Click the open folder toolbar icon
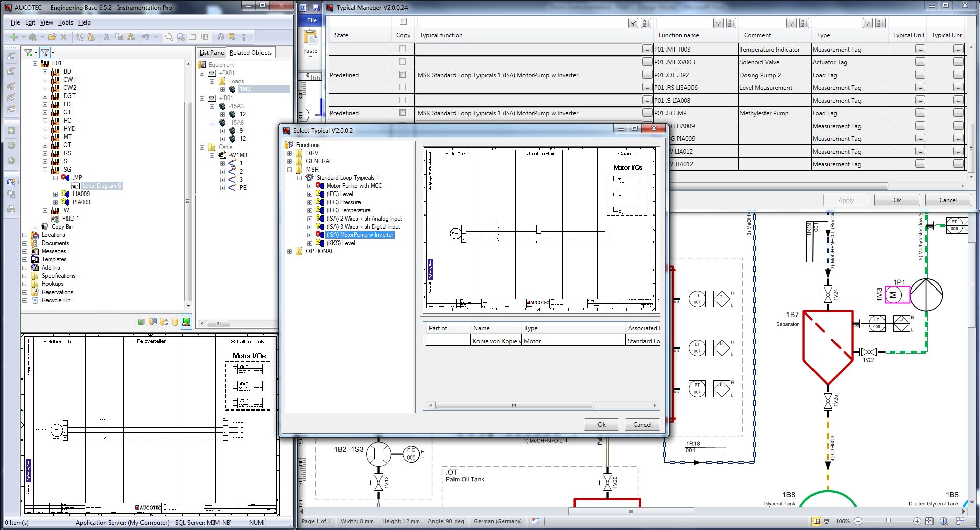Viewport: 980px width, 530px height. coord(52,37)
